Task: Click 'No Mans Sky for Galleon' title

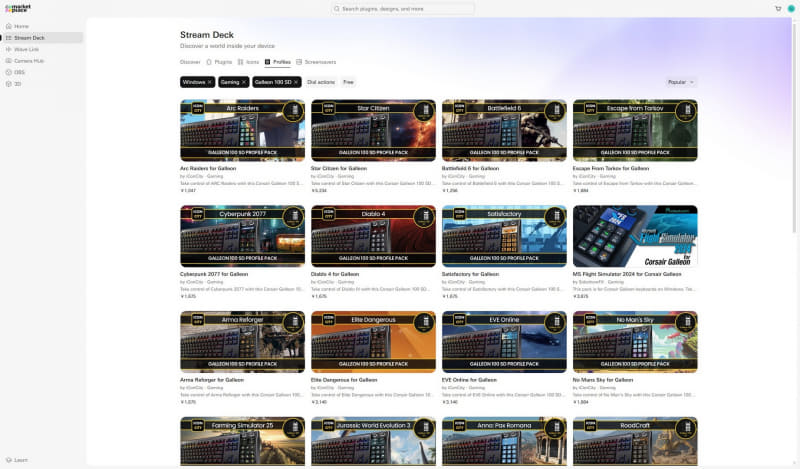Action: tap(603, 380)
